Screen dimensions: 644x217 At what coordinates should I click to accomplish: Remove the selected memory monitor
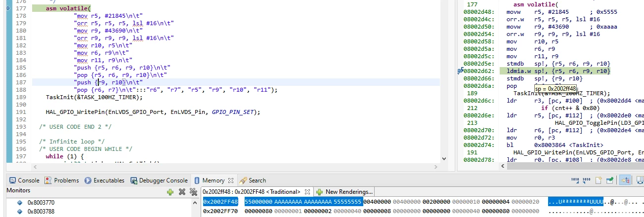182,191
